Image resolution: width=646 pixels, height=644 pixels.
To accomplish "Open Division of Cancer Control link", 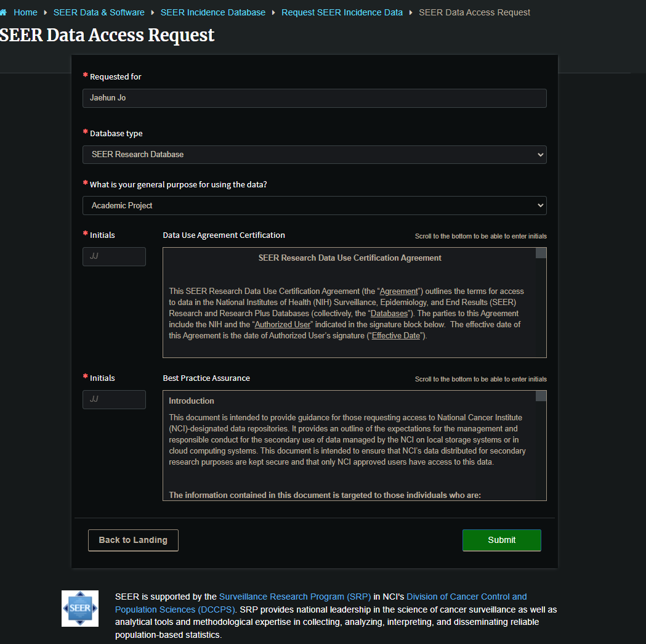I will [321, 603].
